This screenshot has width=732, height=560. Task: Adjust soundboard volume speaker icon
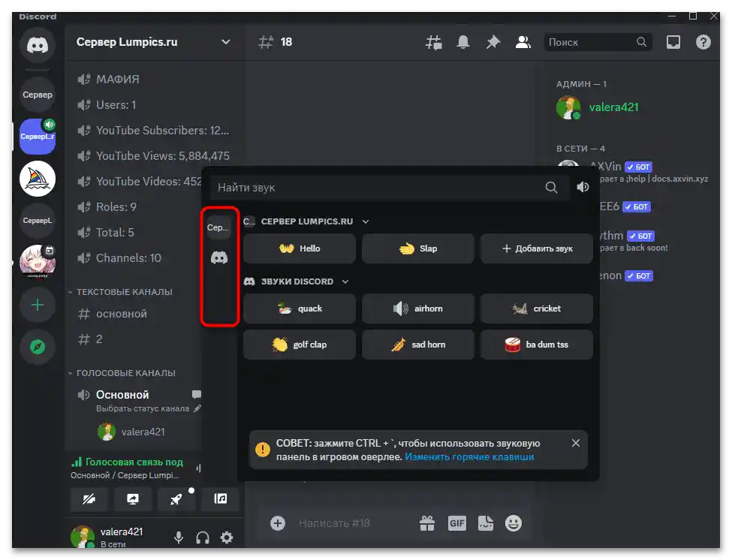pos(583,187)
